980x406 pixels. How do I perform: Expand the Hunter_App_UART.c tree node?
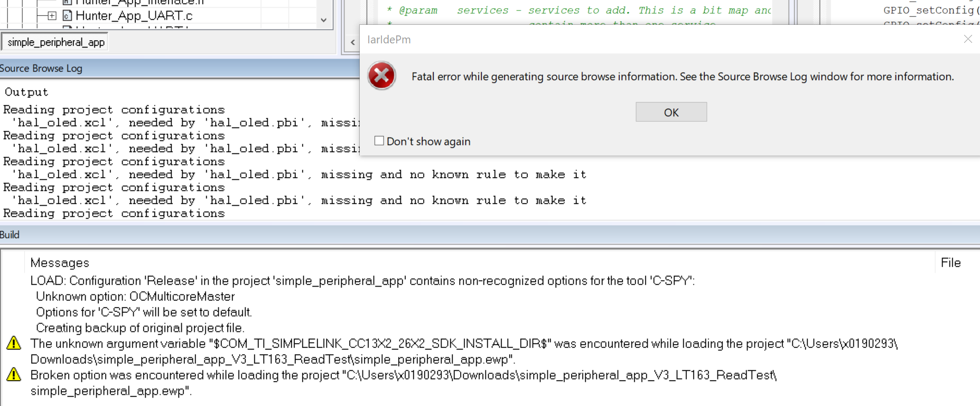pyautogui.click(x=52, y=16)
